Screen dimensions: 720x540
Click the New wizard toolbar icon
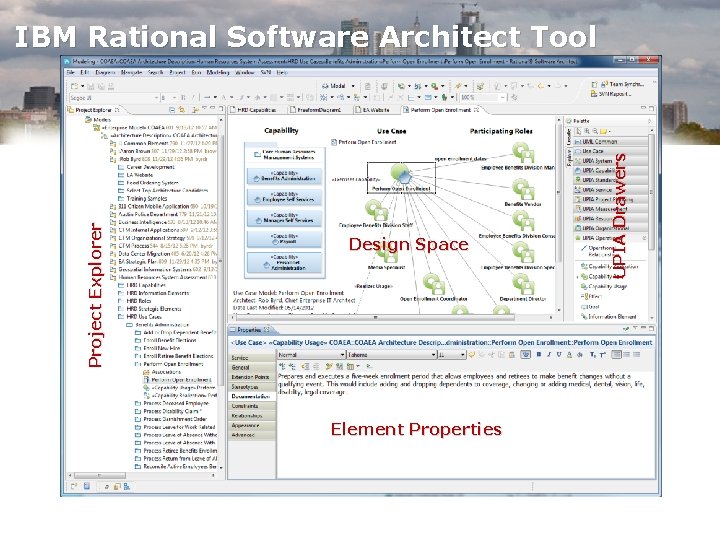point(74,86)
